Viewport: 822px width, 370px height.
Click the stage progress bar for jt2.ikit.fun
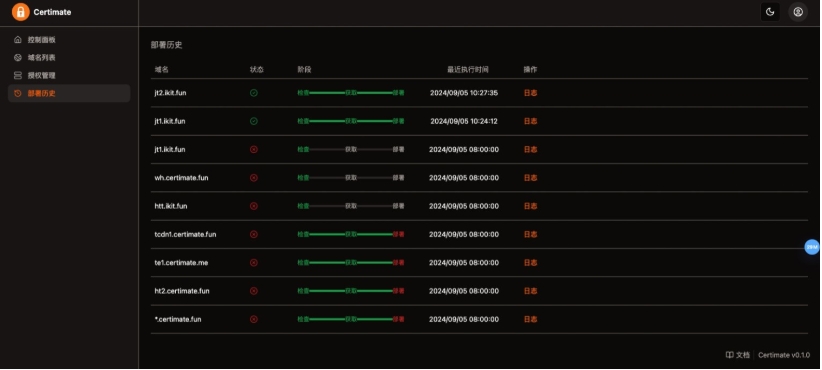351,93
